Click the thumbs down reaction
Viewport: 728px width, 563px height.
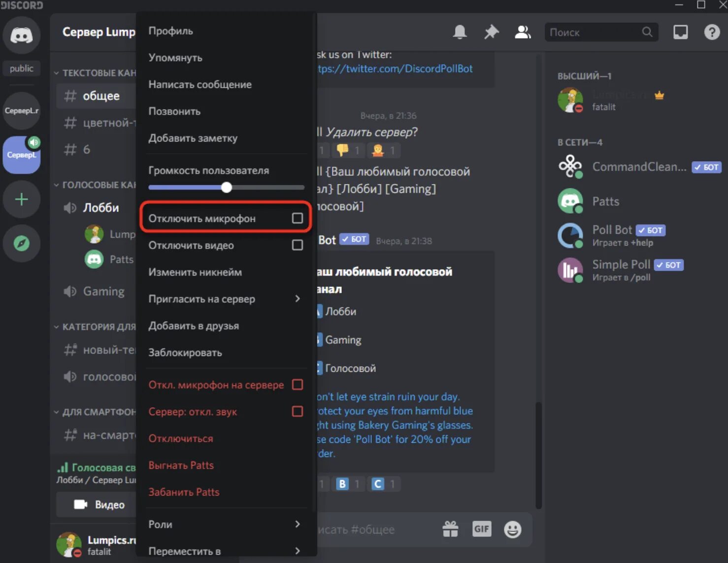pos(349,150)
